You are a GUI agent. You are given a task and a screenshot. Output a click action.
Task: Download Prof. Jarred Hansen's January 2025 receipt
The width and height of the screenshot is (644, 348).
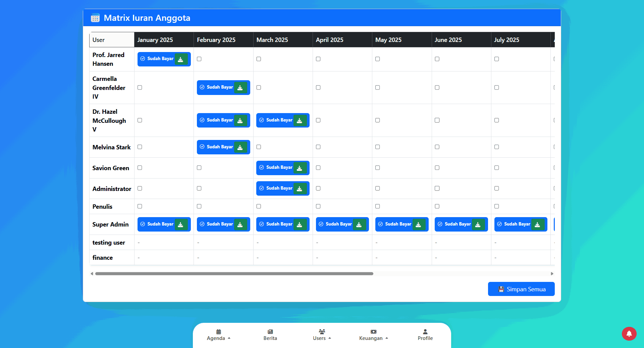coord(181,59)
